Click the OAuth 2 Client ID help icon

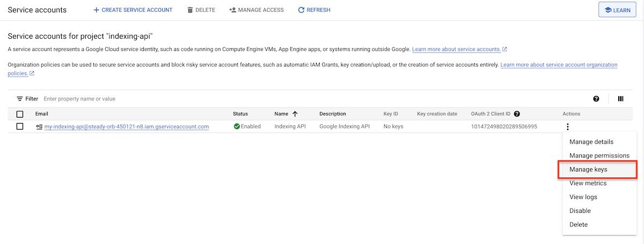tap(517, 114)
